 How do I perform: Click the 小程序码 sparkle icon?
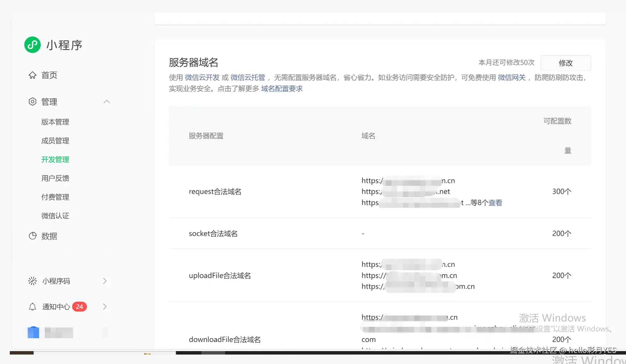(32, 281)
